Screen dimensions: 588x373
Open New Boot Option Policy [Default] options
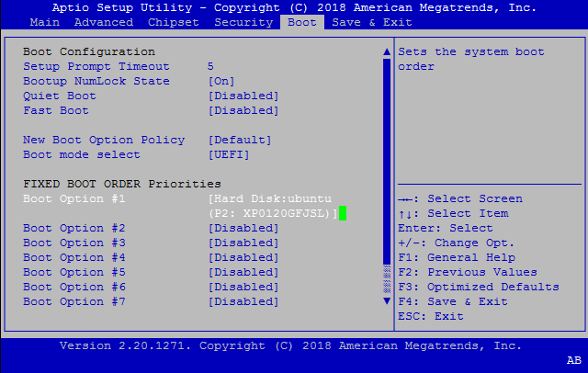tap(240, 140)
